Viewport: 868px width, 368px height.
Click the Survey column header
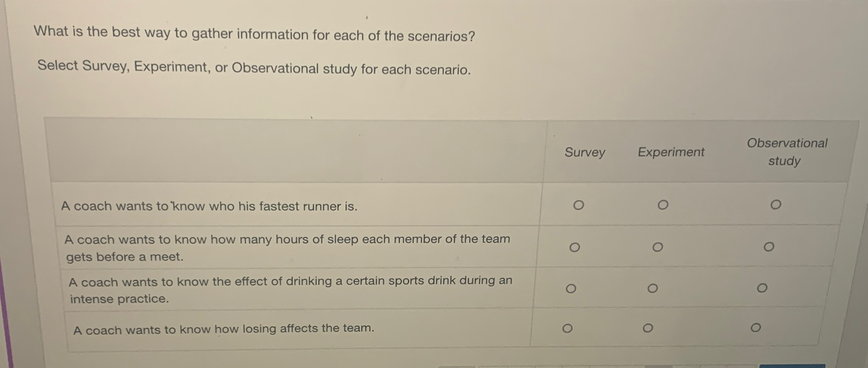(585, 152)
